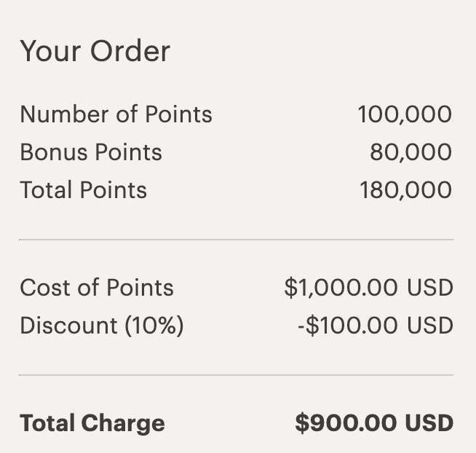This screenshot has width=476, height=453.
Task: Click the $1,000.00 cost amount
Action: [x=341, y=288]
